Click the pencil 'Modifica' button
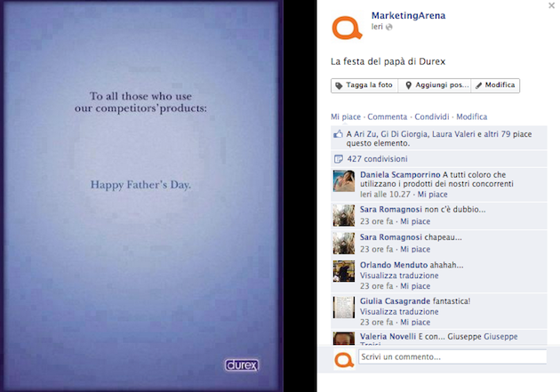Screen dimensions: 560x392 click(495, 85)
